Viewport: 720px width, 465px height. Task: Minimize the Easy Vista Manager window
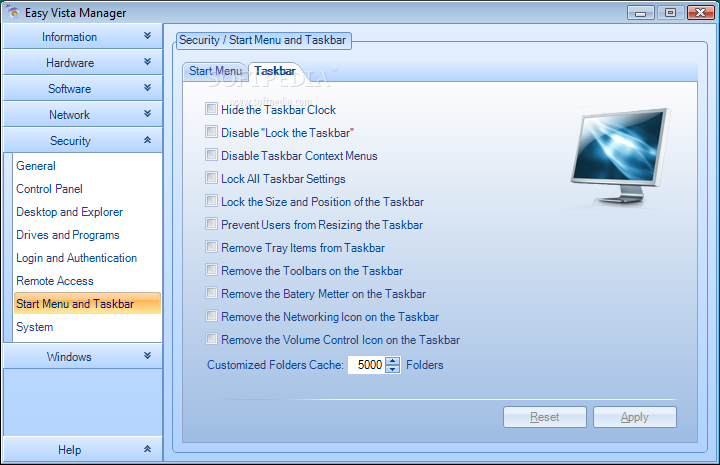pos(641,13)
